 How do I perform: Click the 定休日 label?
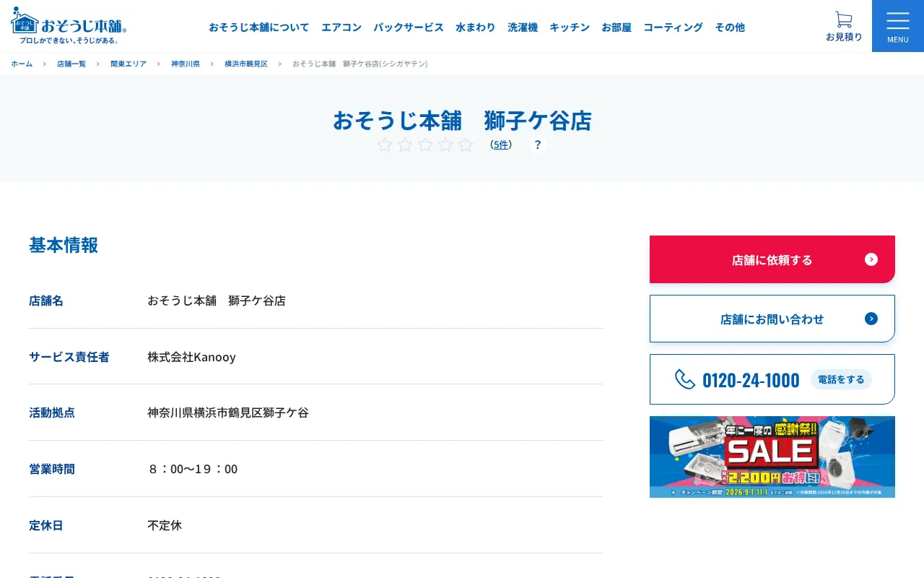click(46, 525)
